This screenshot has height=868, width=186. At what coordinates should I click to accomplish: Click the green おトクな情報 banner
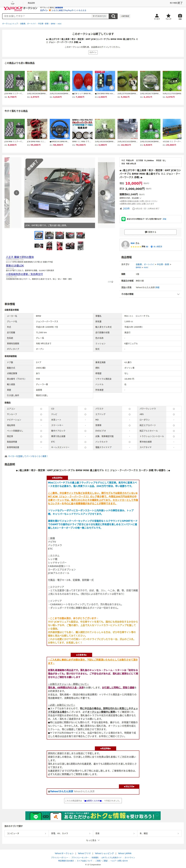point(93,816)
